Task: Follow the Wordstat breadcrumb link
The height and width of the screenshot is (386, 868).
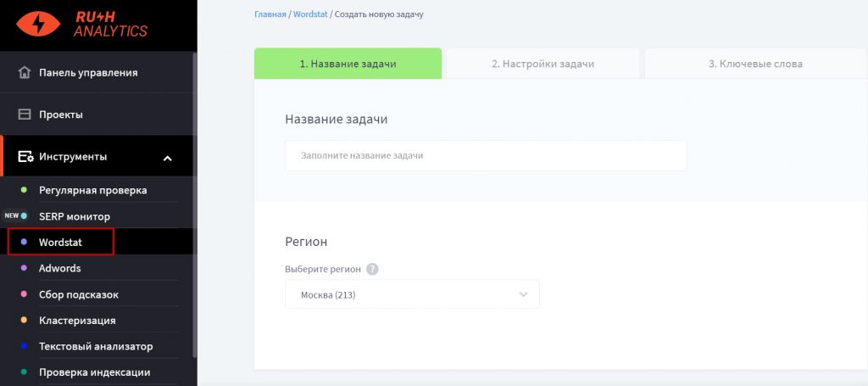Action: coord(310,14)
